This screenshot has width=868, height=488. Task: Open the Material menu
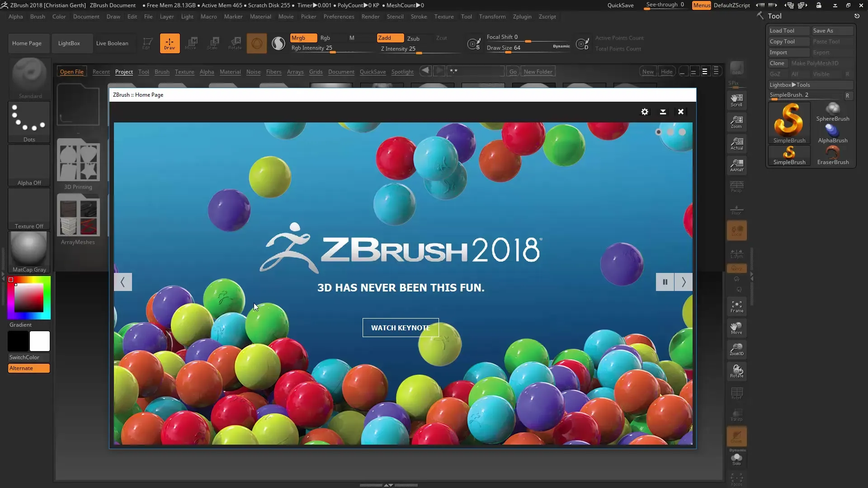tap(260, 17)
